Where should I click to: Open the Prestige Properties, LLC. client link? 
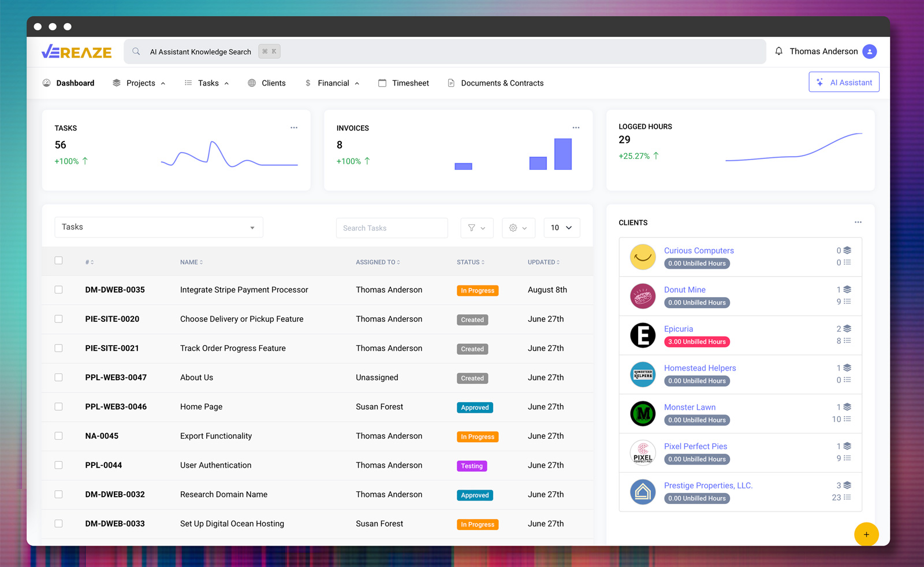(x=708, y=486)
